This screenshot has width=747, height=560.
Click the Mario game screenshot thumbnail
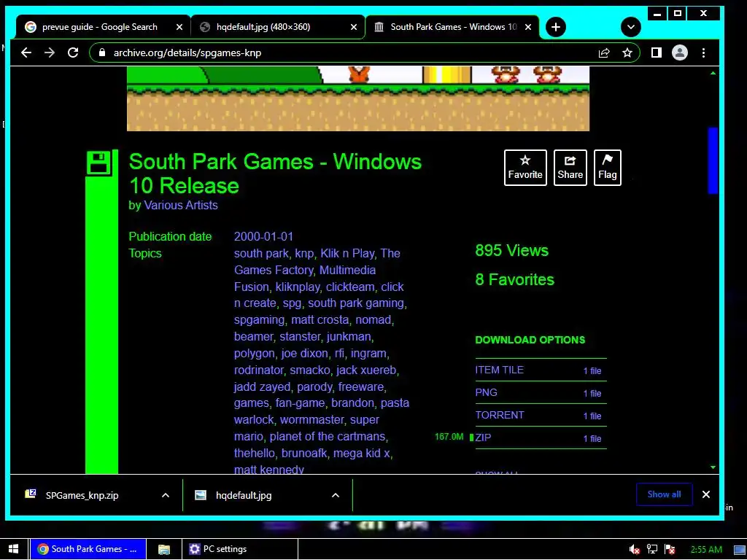pos(357,98)
